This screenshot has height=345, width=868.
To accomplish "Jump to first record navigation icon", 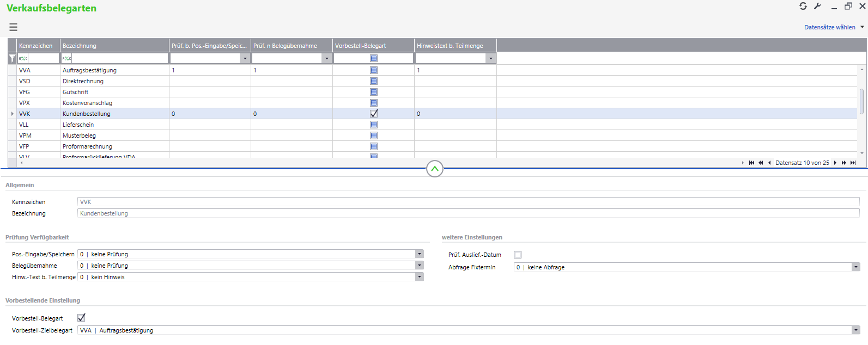I will point(751,163).
